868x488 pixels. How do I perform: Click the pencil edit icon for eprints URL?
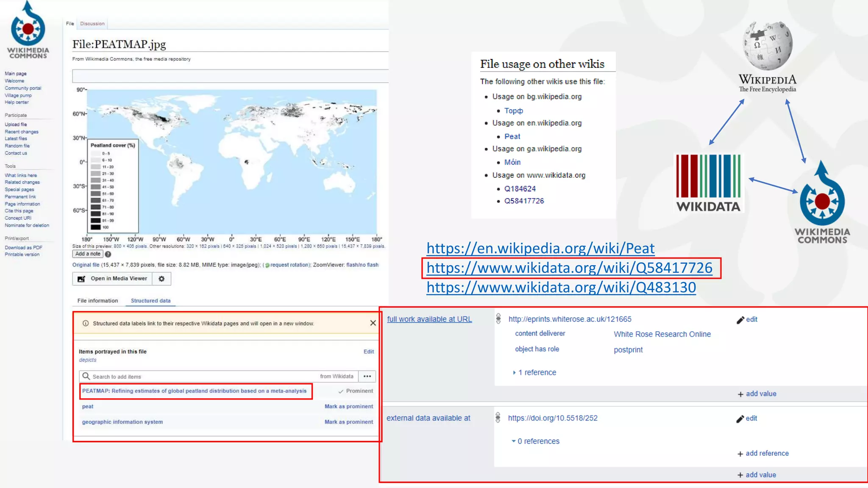[x=740, y=320]
